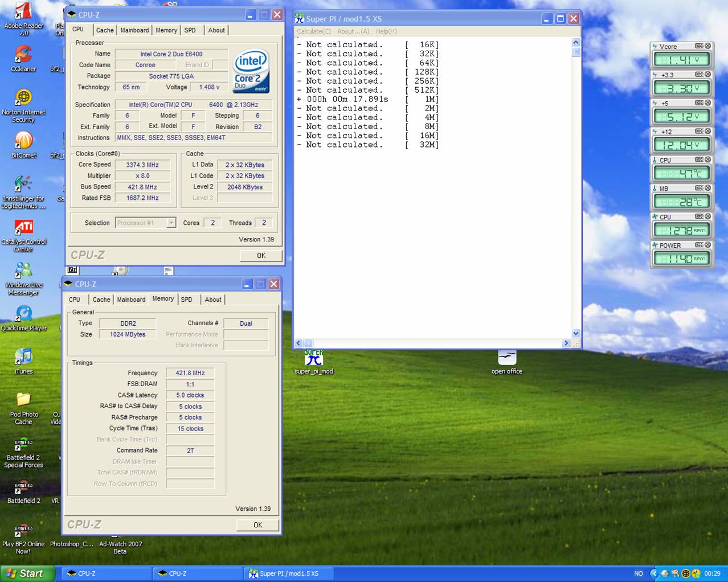Click Super PI vertical scrollbar up arrow
Viewport: 728px width, 582px height.
point(575,42)
